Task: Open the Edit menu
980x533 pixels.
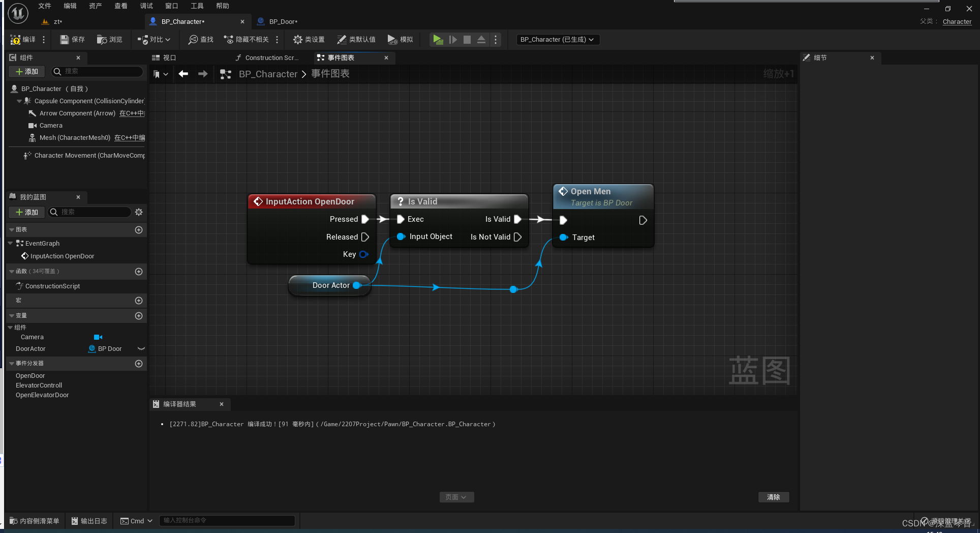Action: click(x=70, y=6)
